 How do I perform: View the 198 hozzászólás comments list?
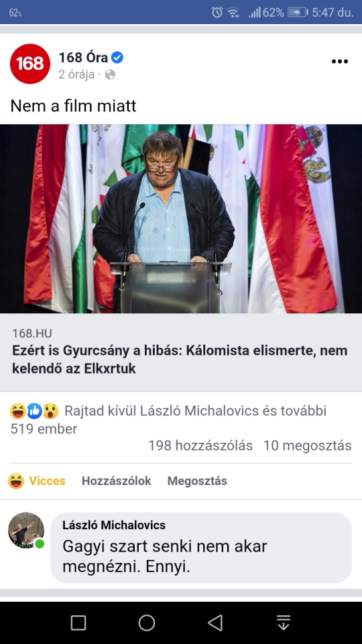pos(200,445)
